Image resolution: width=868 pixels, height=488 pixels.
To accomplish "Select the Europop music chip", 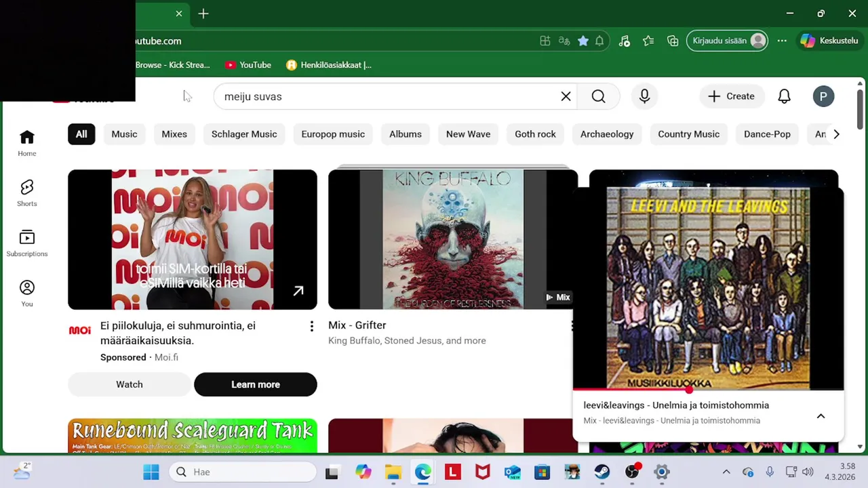I will tap(333, 134).
